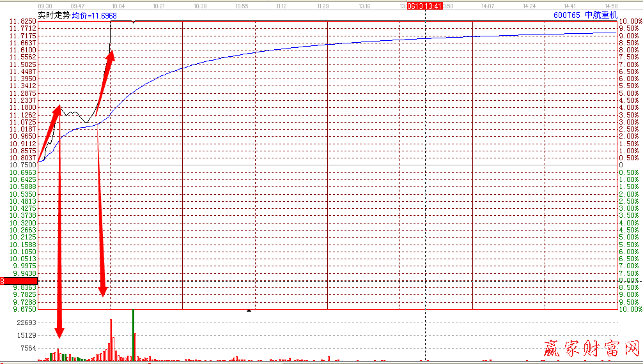This screenshot has height=364, width=643.
Task: Click the 22693 volume axis label
Action: pos(26,322)
